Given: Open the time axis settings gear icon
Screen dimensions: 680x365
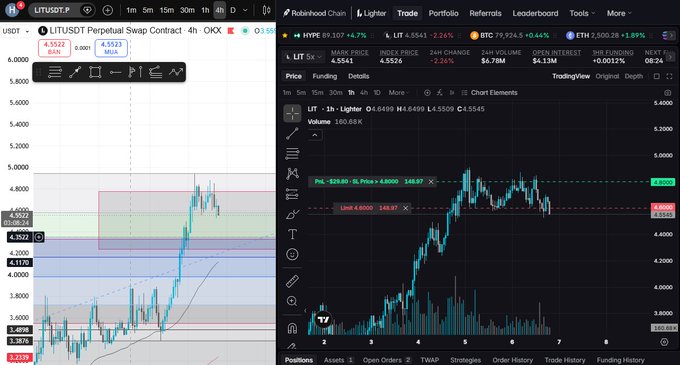Looking at the screenshot, I should 664,342.
